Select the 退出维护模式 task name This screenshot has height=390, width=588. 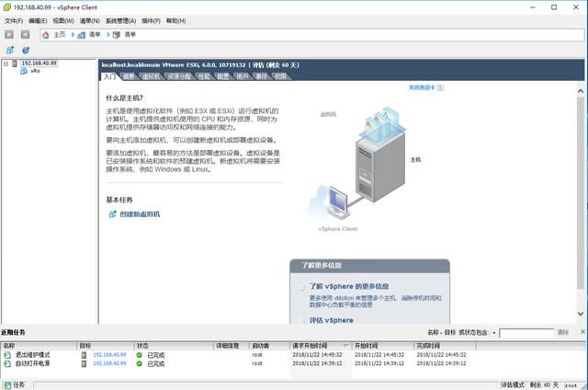[x=32, y=355]
